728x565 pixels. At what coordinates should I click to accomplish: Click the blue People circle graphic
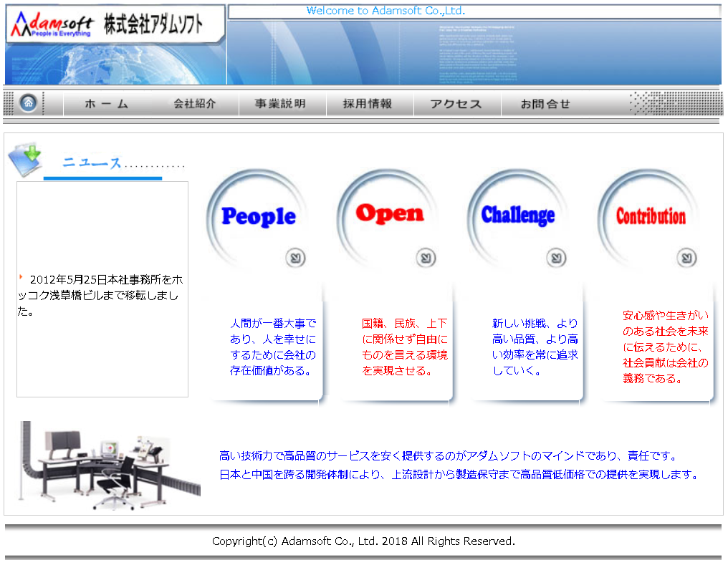258,216
